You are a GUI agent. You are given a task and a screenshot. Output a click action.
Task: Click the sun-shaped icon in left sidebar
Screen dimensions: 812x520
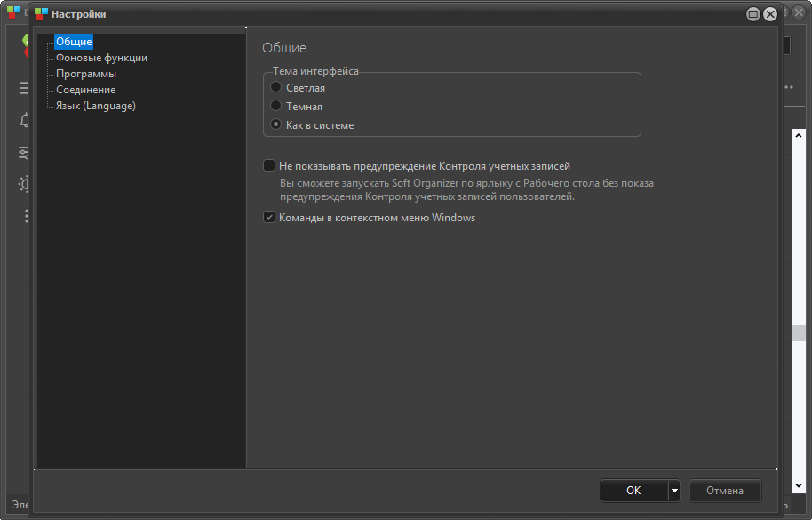(x=24, y=184)
